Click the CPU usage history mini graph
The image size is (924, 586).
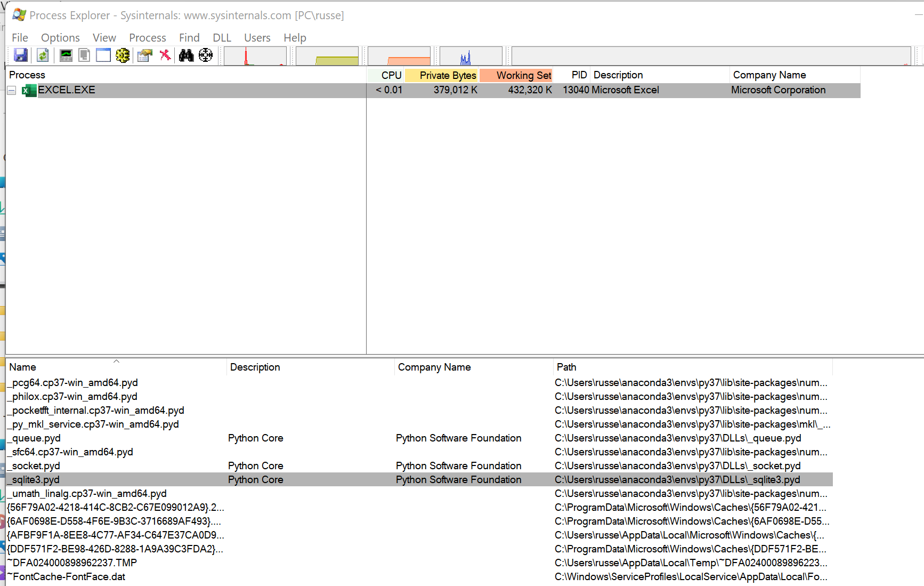tap(255, 56)
